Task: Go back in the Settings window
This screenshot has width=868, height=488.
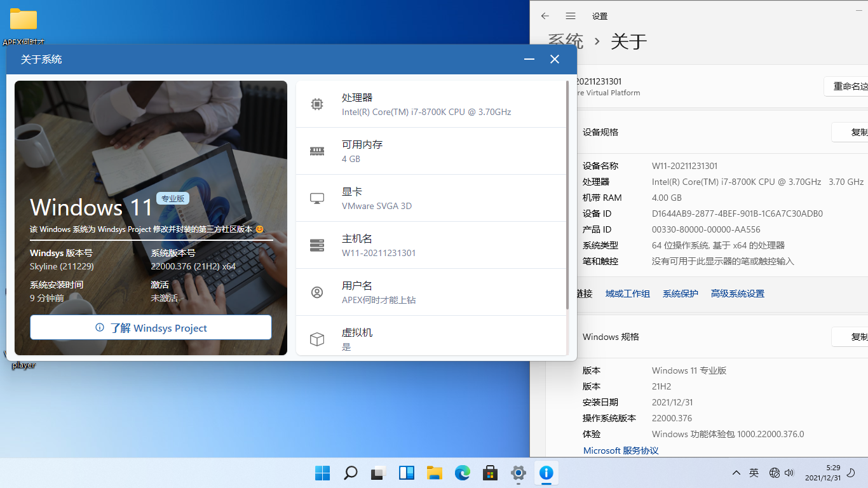Action: (x=545, y=16)
